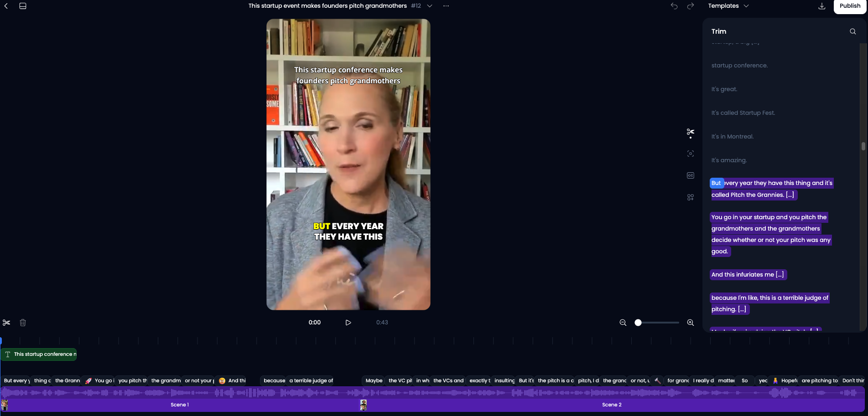The image size is (868, 416).
Task: Select the 'a terrible judge of' caption chip
Action: point(311,380)
